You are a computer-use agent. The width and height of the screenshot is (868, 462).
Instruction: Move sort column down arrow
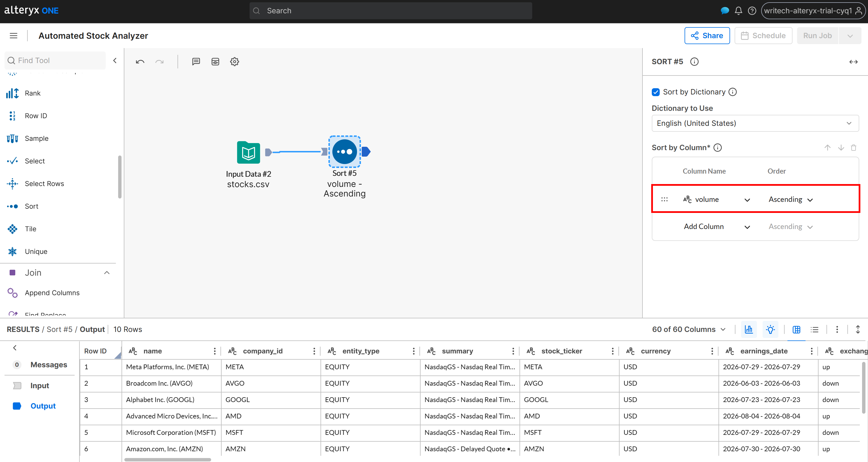[x=841, y=148]
